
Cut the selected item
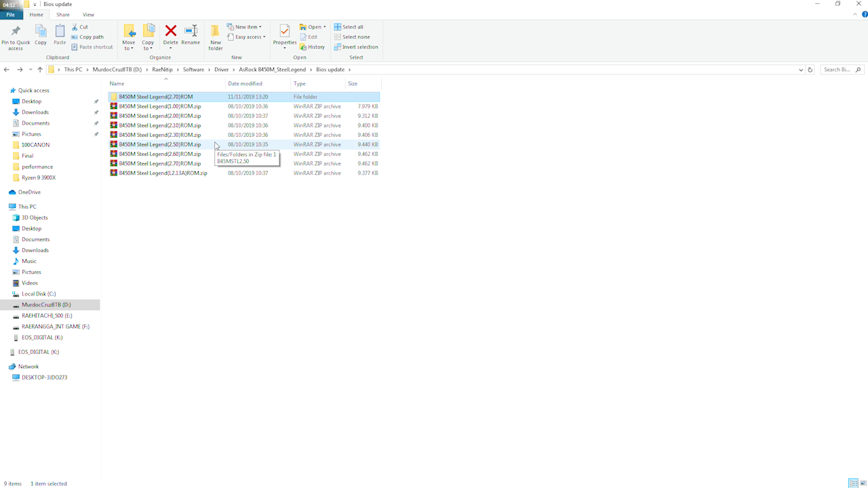(x=80, y=27)
